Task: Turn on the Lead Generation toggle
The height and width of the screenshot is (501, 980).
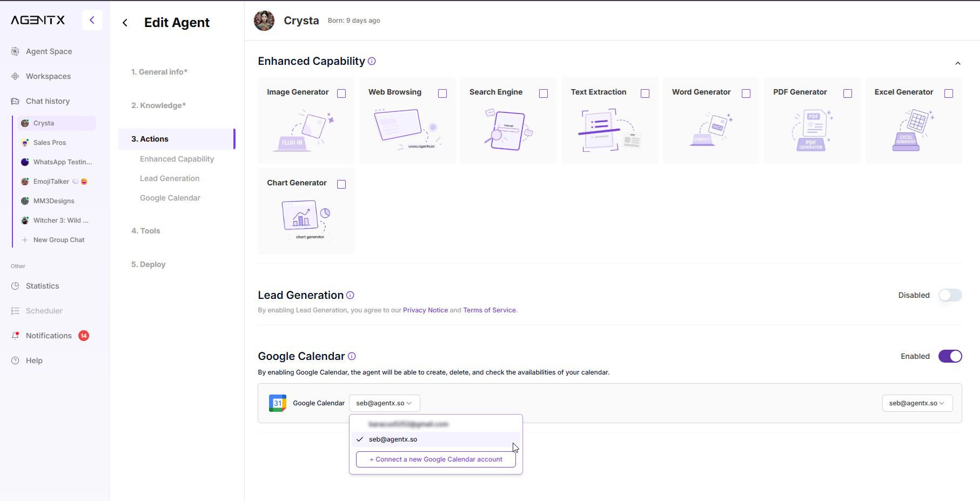Action: pos(950,295)
